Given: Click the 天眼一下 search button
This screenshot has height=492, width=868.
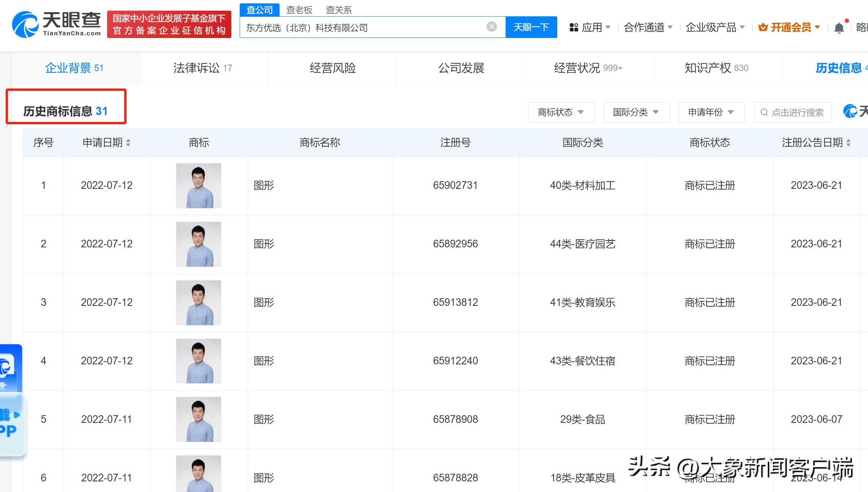Looking at the screenshot, I should 531,27.
